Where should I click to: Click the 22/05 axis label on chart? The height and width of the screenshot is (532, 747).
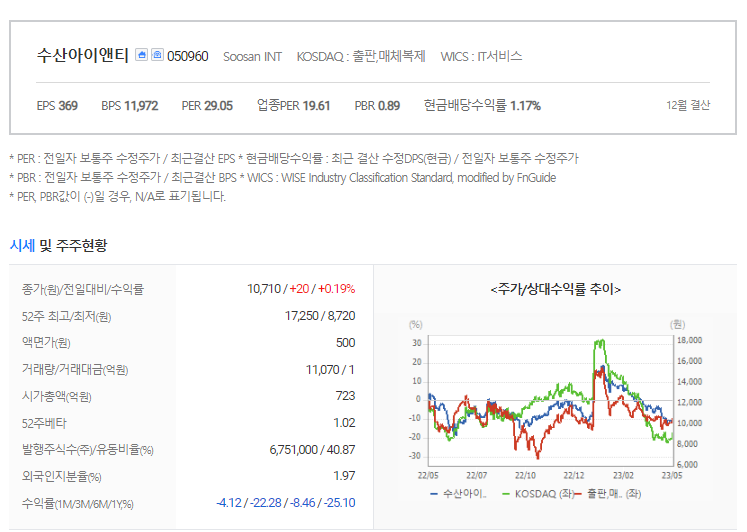pos(428,475)
